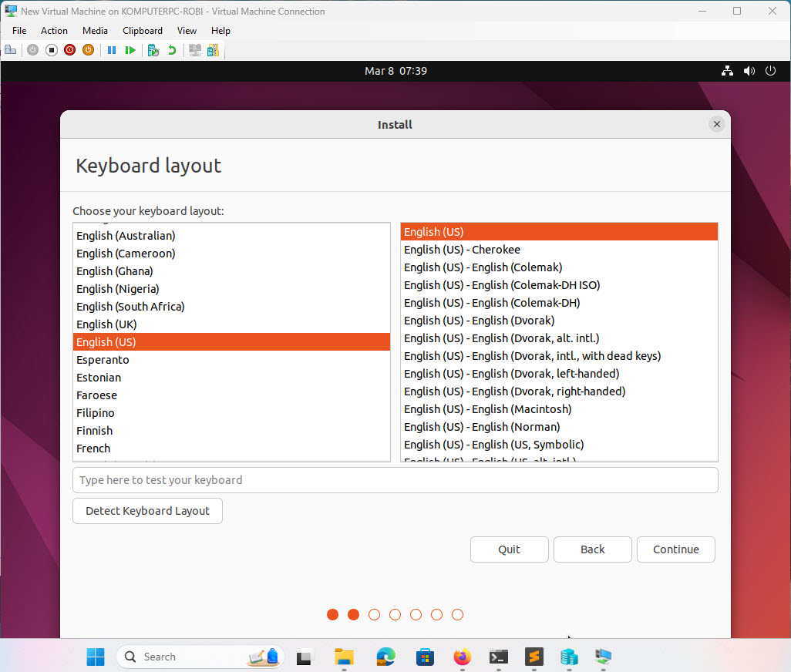This screenshot has width=791, height=672.
Task: Click the volume icon in Ubuntu's top bar
Action: 749,70
